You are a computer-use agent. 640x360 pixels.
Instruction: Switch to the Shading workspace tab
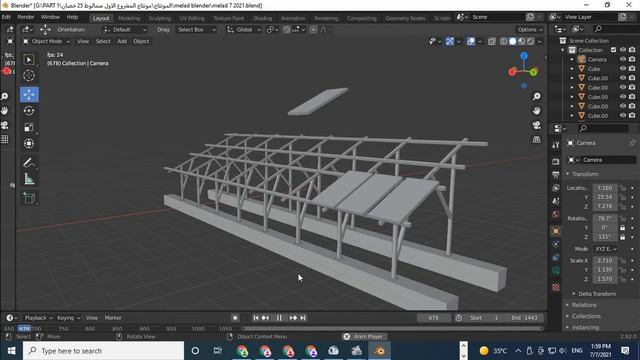coord(262,18)
